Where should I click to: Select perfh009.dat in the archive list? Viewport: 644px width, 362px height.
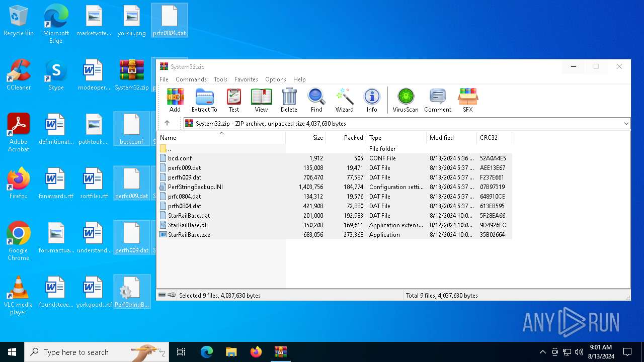[335, 177]
